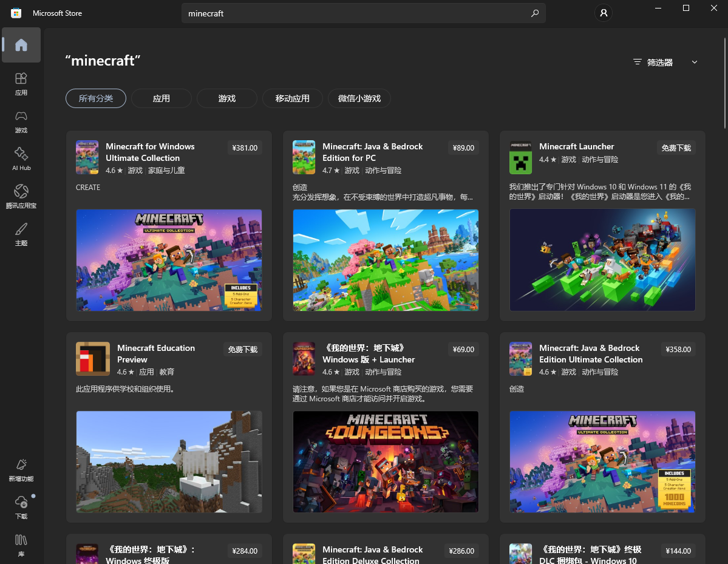This screenshot has height=564, width=728.
Task: Click the Microsoft Store logo icon
Action: [16, 13]
